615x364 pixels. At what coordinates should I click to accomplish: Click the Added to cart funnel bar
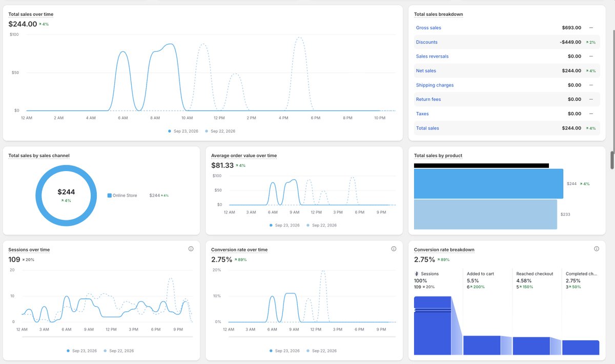tap(482, 345)
